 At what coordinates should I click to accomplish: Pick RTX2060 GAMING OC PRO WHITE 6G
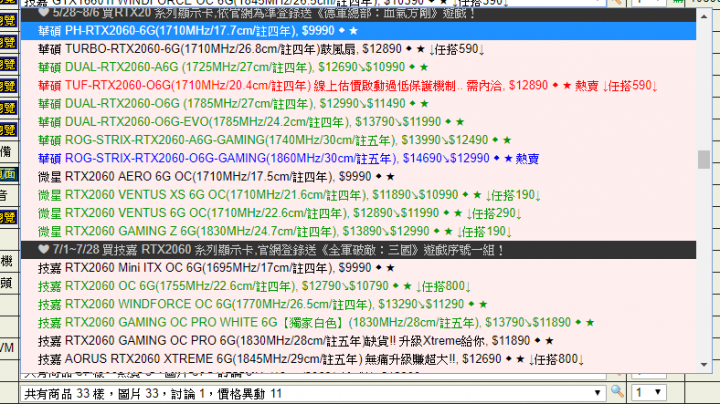point(358,322)
